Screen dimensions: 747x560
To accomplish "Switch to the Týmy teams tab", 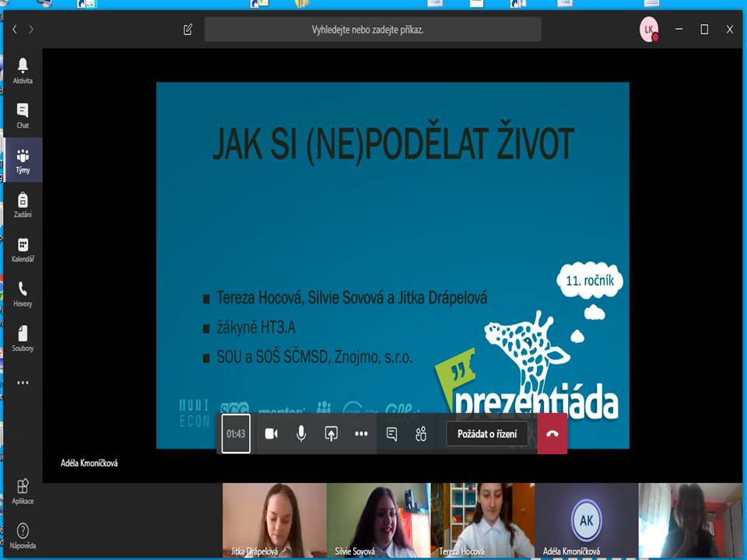I will click(23, 159).
